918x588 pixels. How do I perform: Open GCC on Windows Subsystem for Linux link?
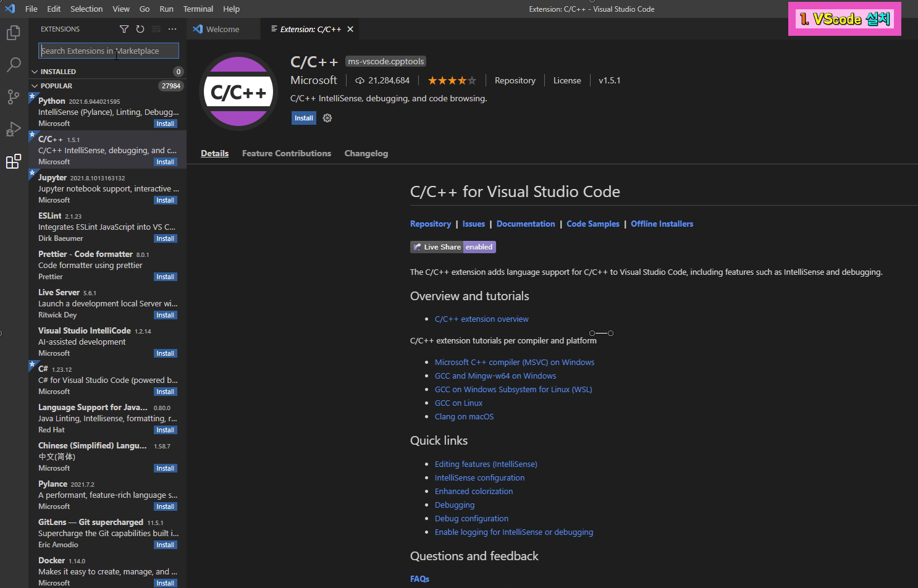tap(513, 390)
